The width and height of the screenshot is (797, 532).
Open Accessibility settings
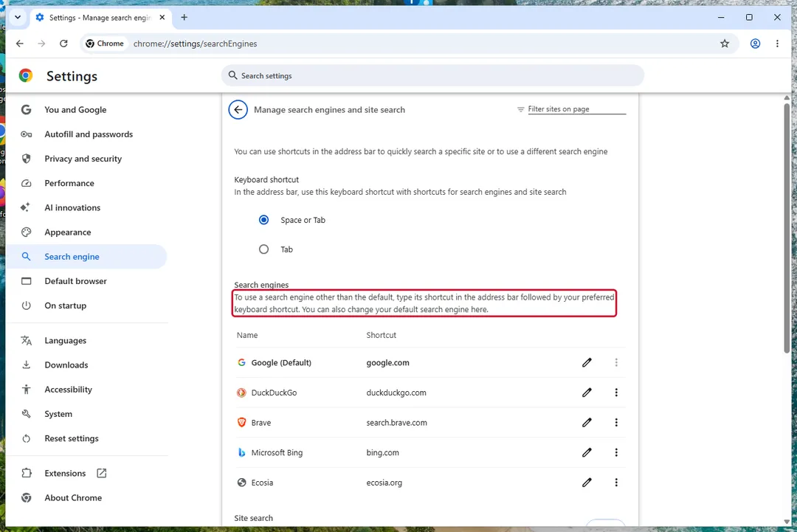click(86, 389)
